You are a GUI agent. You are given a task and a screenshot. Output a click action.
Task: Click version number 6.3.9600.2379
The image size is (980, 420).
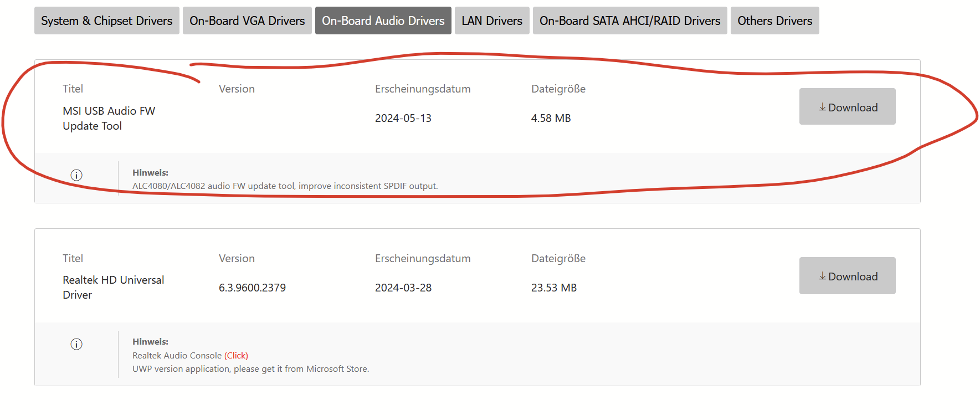pyautogui.click(x=252, y=288)
